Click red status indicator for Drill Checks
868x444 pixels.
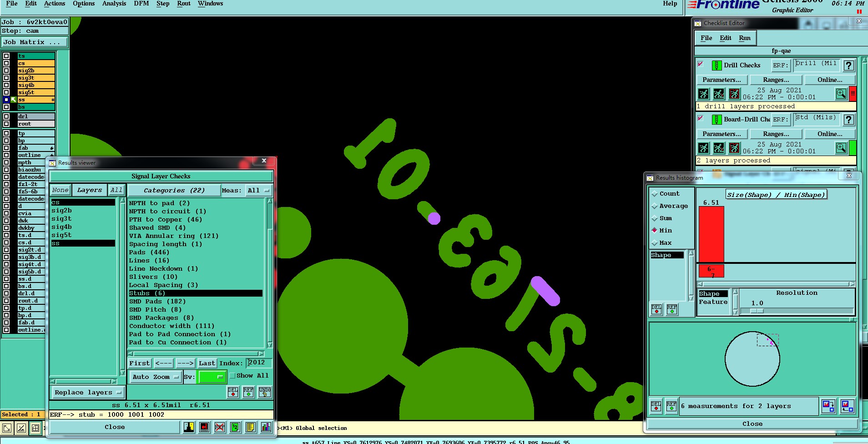coord(853,94)
